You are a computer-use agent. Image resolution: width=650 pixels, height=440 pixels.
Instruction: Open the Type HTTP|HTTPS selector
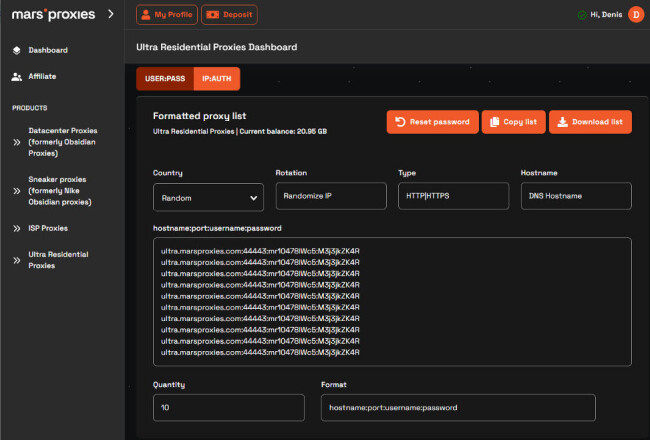[x=453, y=196]
